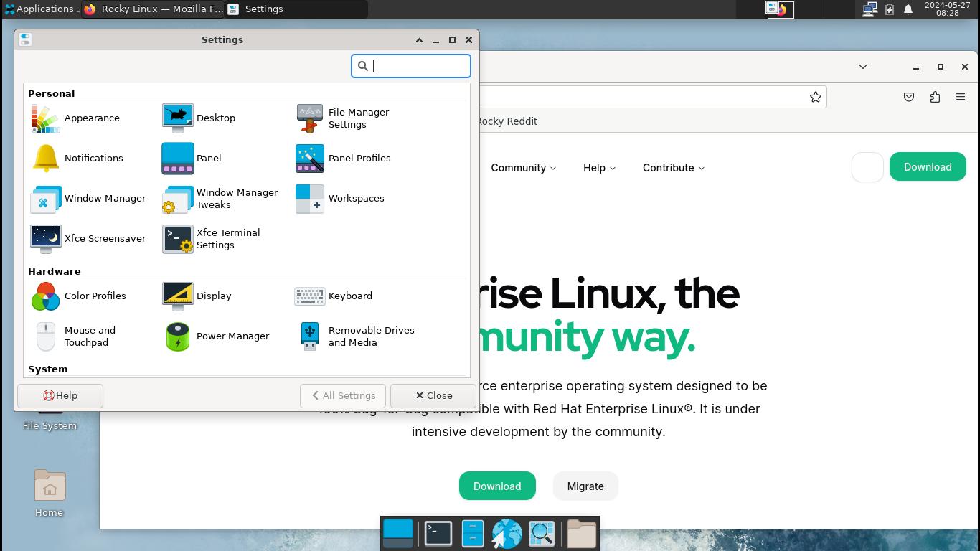Open Rocky Reddit bookmark
This screenshot has height=551, width=980.
click(507, 121)
